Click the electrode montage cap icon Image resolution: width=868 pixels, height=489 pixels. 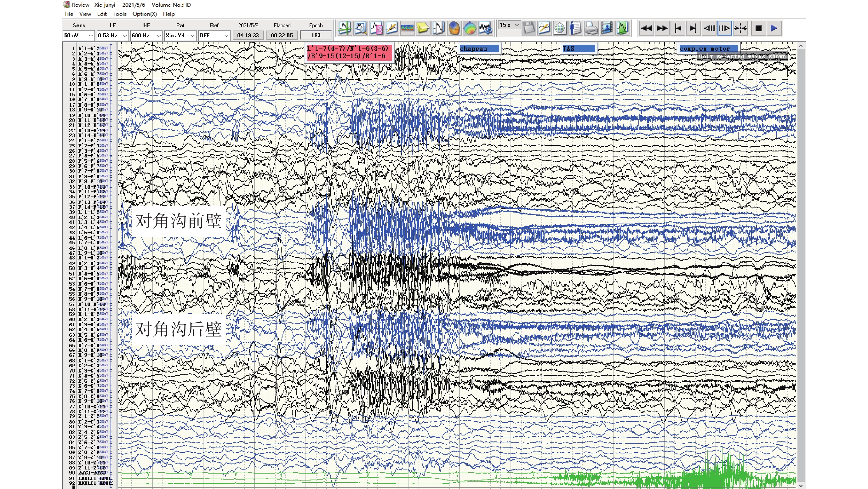(x=560, y=28)
